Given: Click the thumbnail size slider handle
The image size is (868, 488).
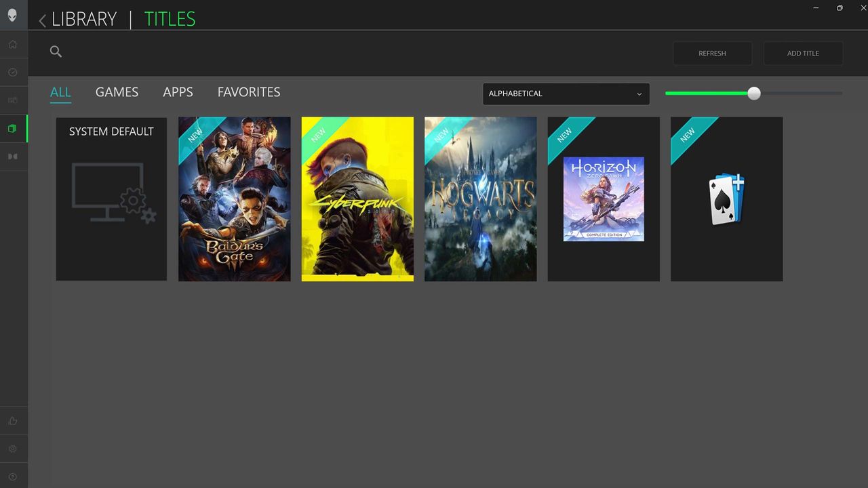Looking at the screenshot, I should [x=754, y=94].
